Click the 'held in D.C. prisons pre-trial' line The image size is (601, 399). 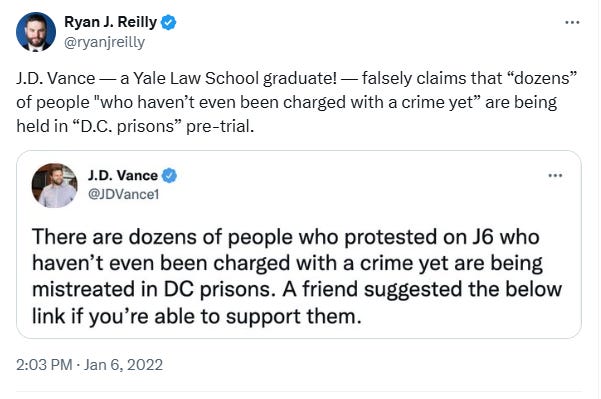click(135, 126)
